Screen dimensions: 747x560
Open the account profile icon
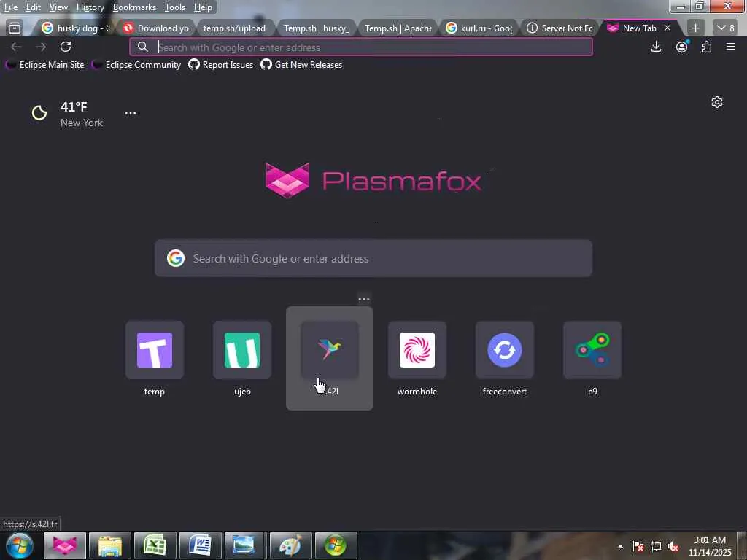point(682,47)
